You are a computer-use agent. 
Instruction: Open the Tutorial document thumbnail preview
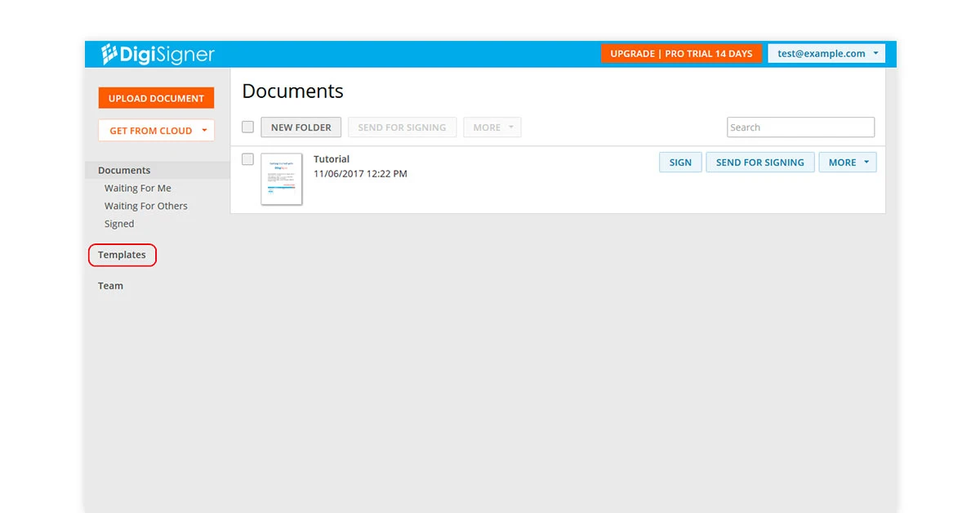[x=281, y=179]
